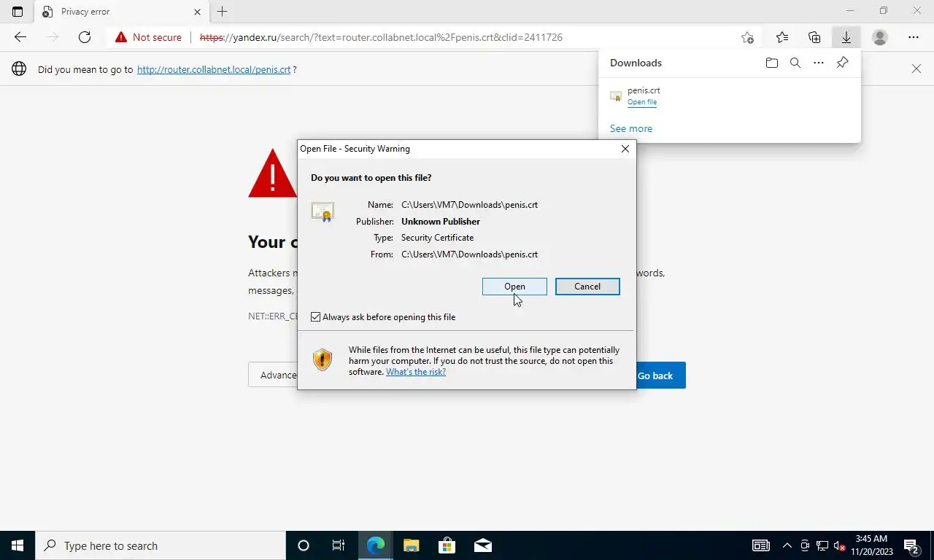Click See more in Downloads panel

(x=631, y=128)
